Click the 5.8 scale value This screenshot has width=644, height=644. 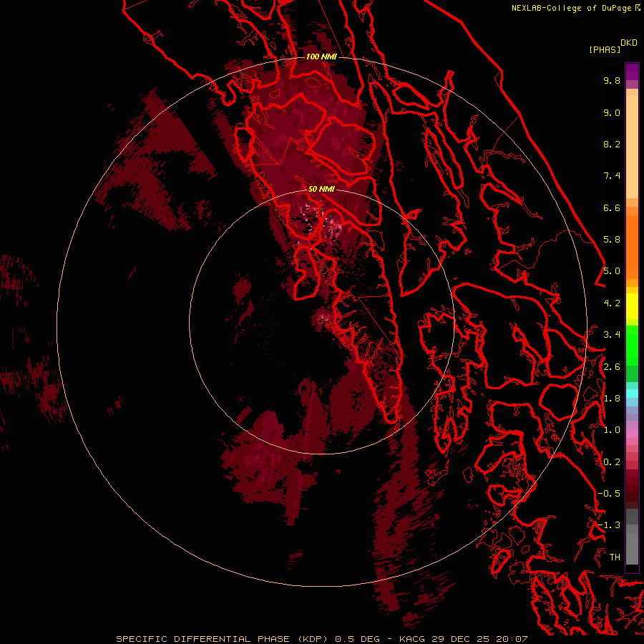pyautogui.click(x=612, y=240)
